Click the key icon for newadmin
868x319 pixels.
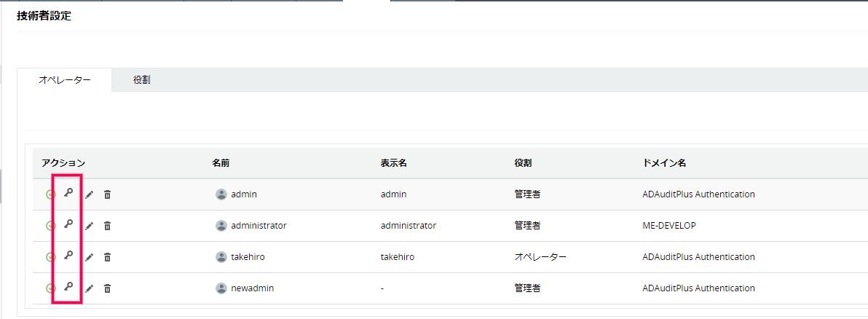pyautogui.click(x=69, y=288)
